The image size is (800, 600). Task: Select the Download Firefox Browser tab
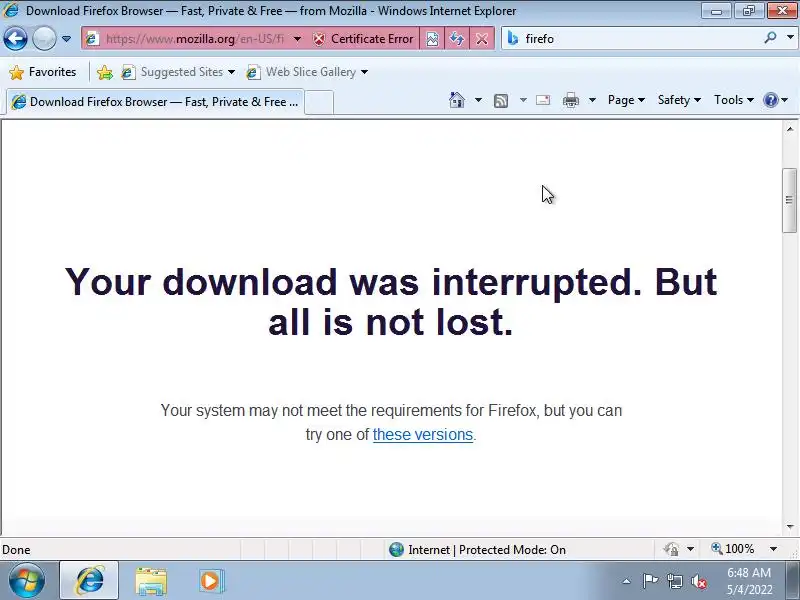[x=155, y=102]
